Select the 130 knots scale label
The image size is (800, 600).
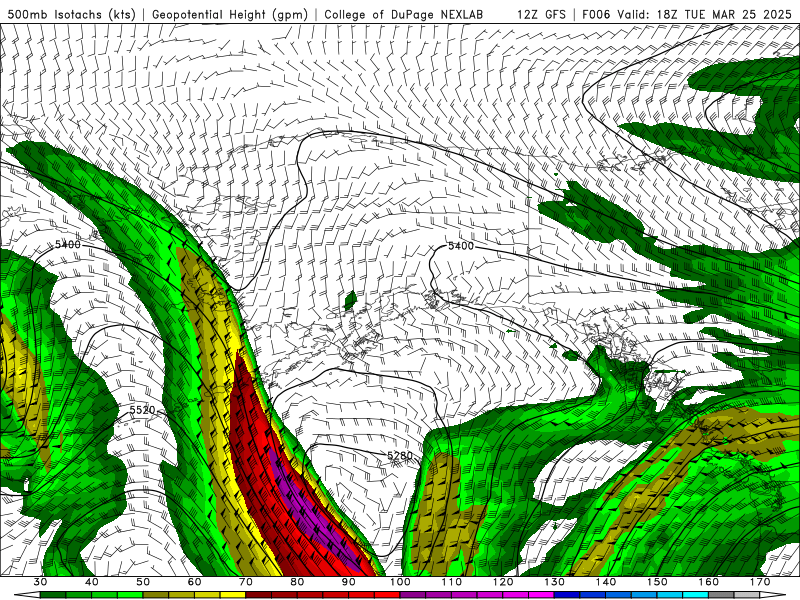pos(554,582)
